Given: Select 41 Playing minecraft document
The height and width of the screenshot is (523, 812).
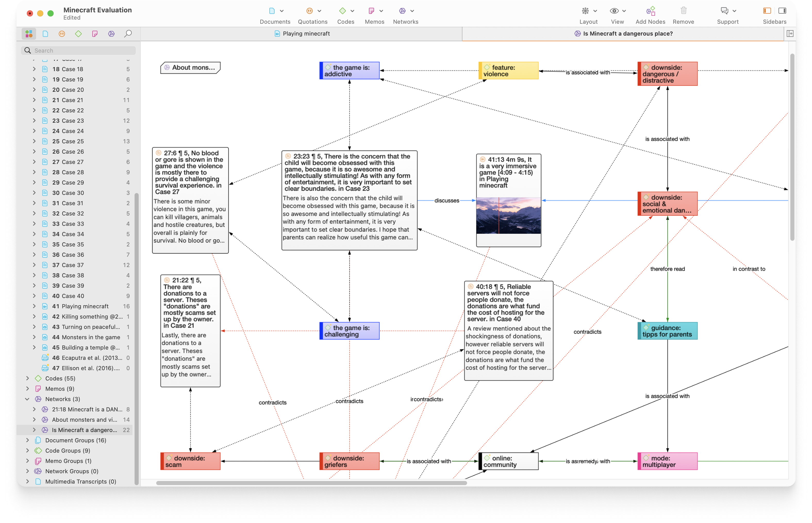Looking at the screenshot, I should coord(85,306).
